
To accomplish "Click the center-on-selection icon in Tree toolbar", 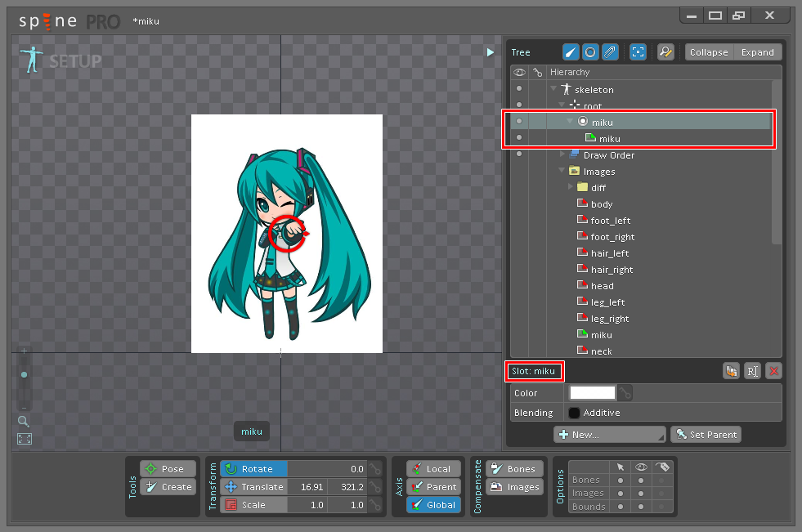I will coord(638,52).
